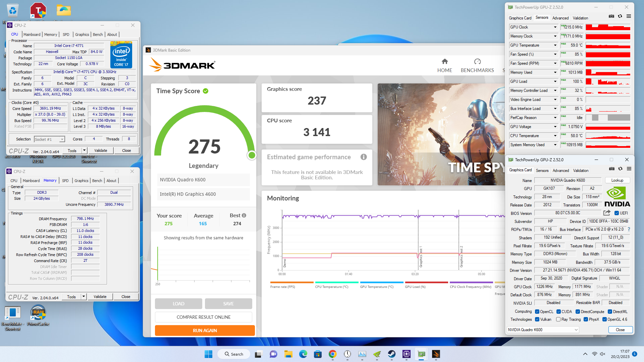Viewport: 644px width, 362px height.
Task: Click the info icon next to Best score
Action: (x=244, y=216)
